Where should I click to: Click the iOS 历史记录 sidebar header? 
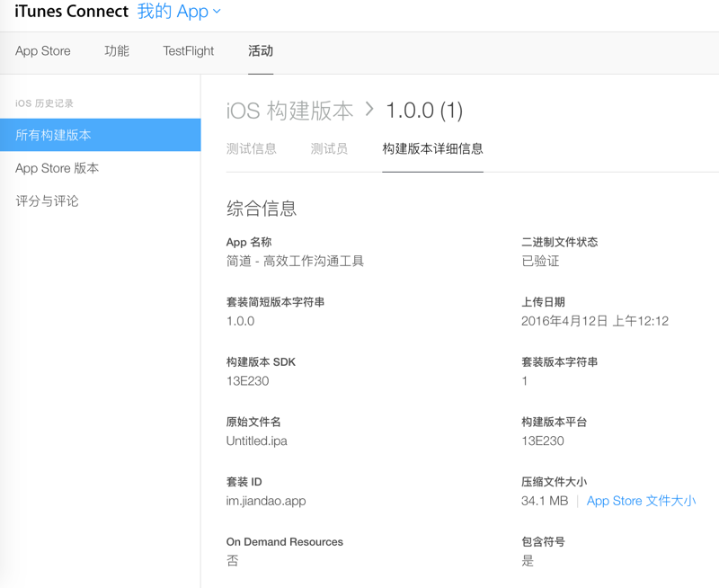pos(44,103)
